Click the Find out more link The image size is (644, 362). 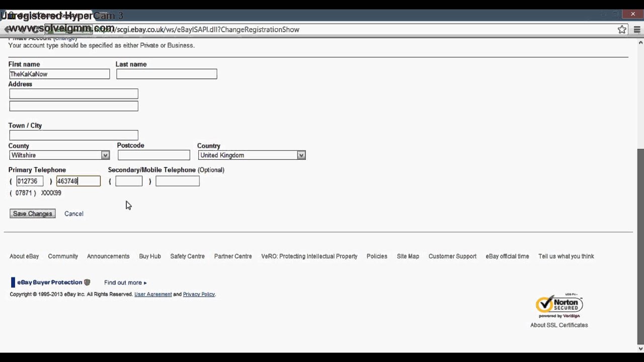click(125, 283)
